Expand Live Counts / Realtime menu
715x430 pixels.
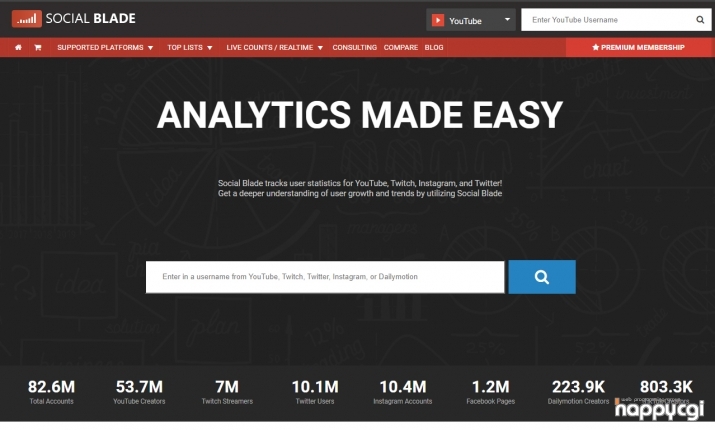[x=275, y=47]
